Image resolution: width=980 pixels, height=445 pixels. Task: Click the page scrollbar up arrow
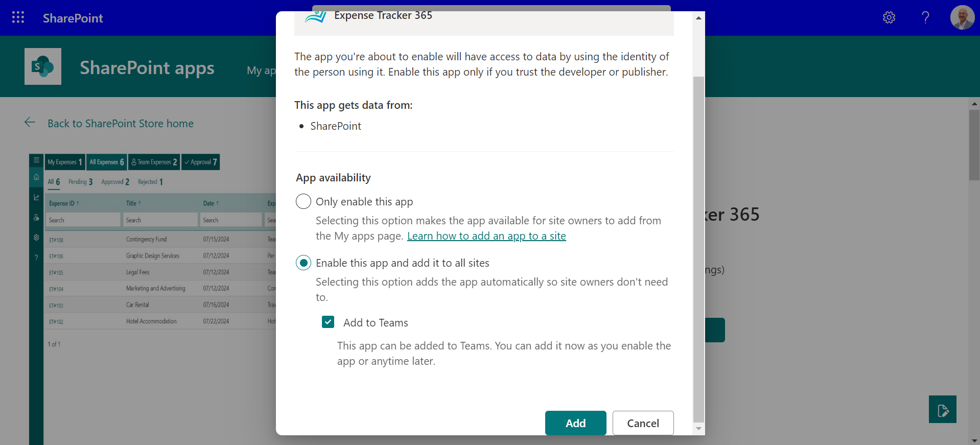pos(974,104)
